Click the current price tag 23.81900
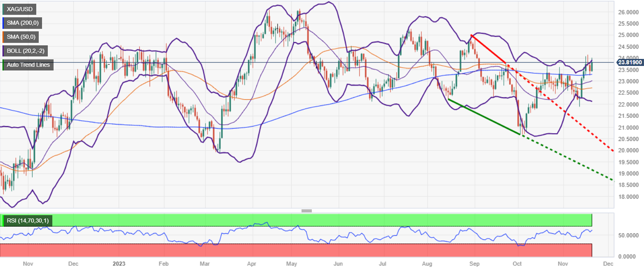 point(629,63)
